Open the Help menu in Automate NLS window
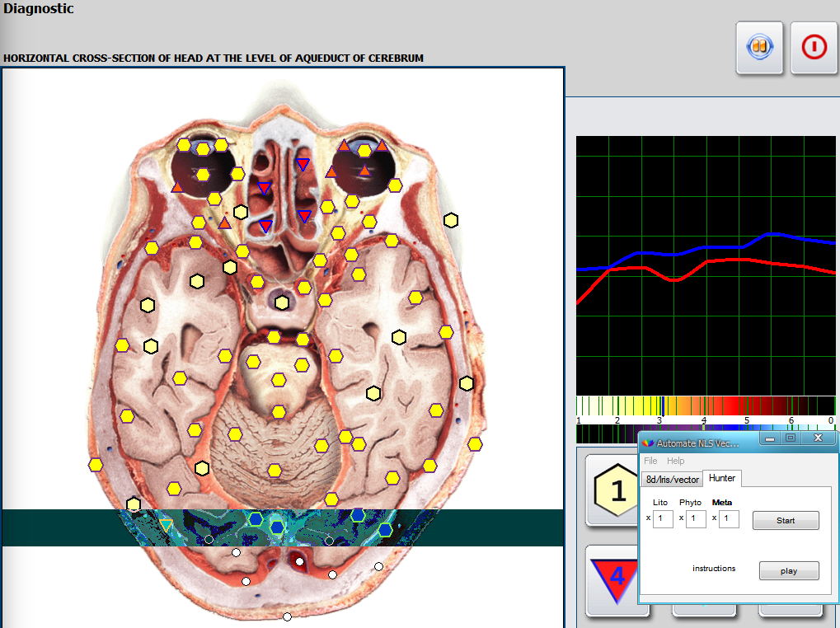Screen dimensions: 840x628 click(675, 461)
